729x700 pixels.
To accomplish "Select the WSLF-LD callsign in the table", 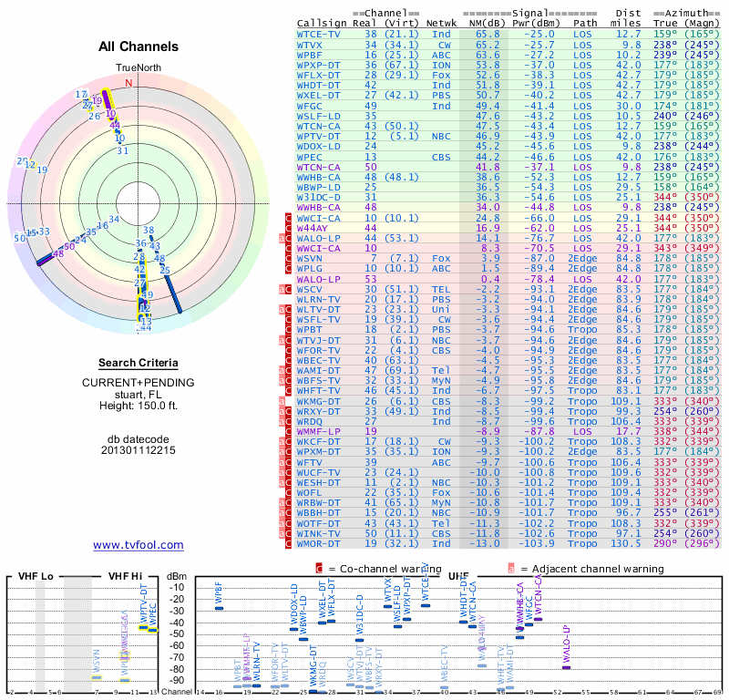I will (x=318, y=117).
